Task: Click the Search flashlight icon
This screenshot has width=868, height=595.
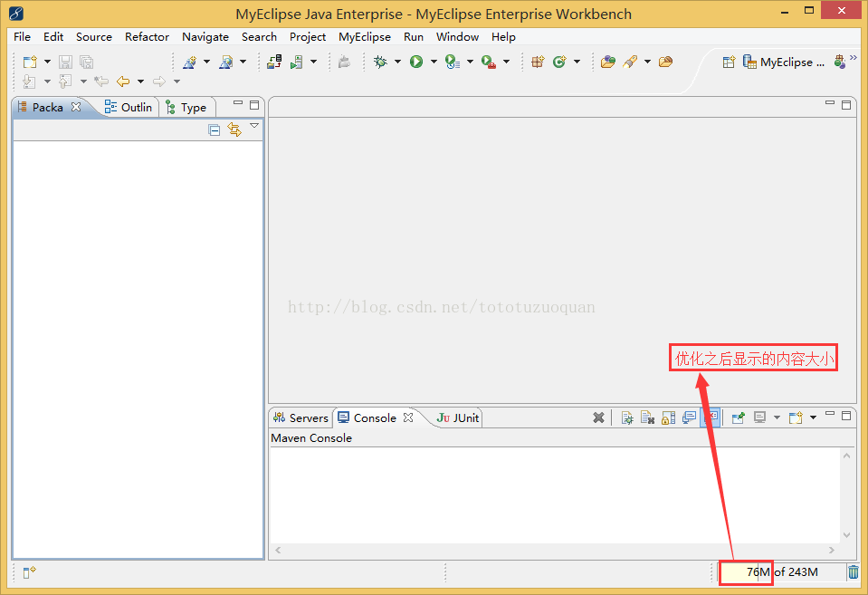Action: click(630, 62)
